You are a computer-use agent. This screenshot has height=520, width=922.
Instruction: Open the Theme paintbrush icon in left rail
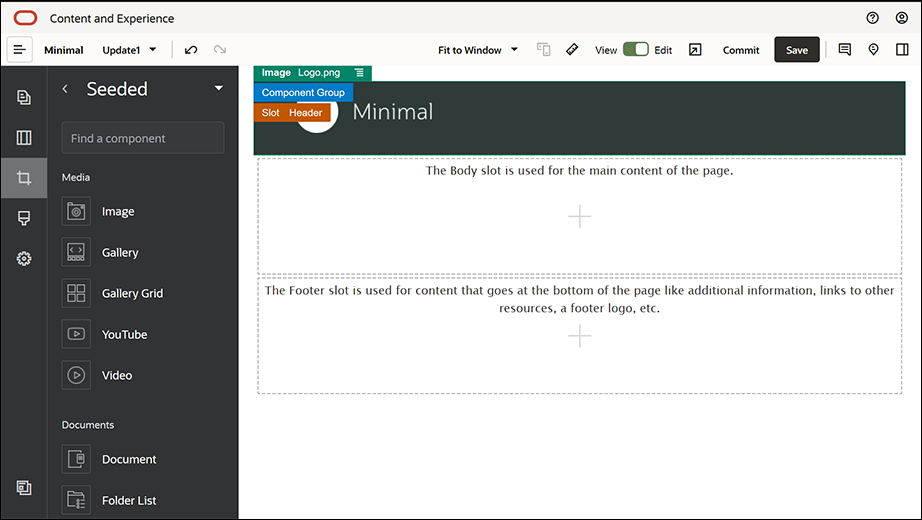[24, 218]
